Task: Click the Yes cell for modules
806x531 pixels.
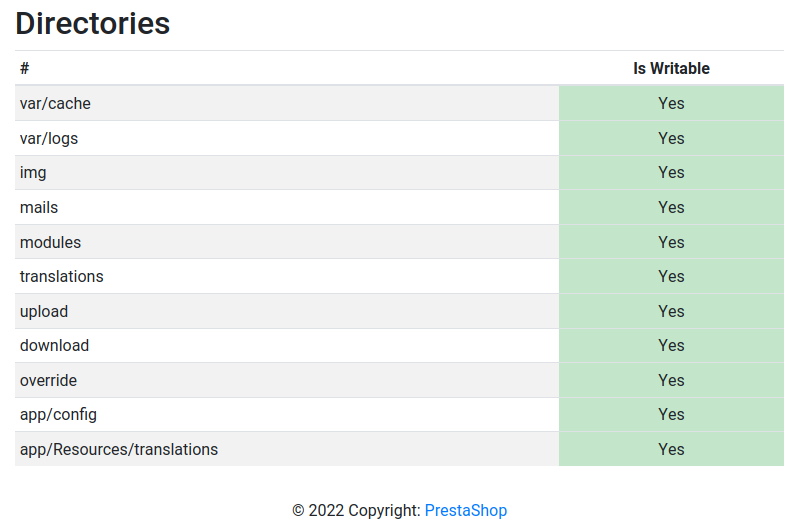Action: click(x=671, y=242)
